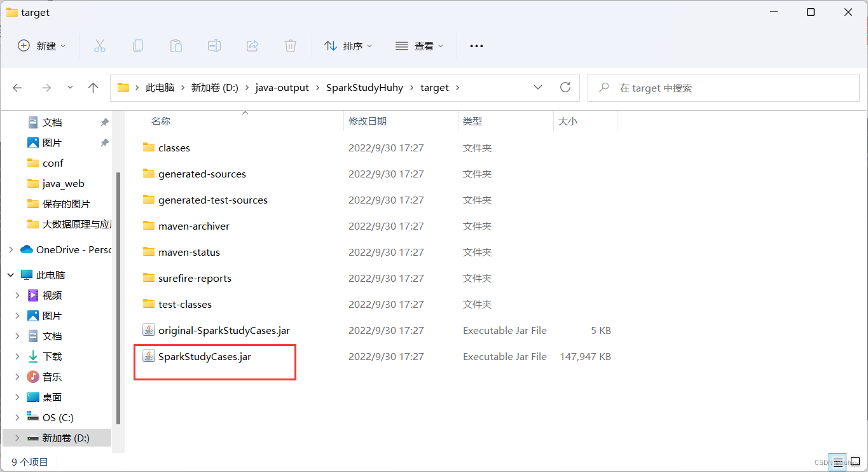Go forward with the right arrow

[x=46, y=88]
